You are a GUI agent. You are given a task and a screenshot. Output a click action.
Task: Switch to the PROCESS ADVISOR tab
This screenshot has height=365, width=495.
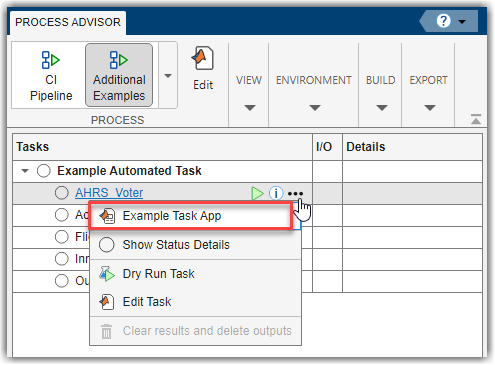(x=68, y=22)
